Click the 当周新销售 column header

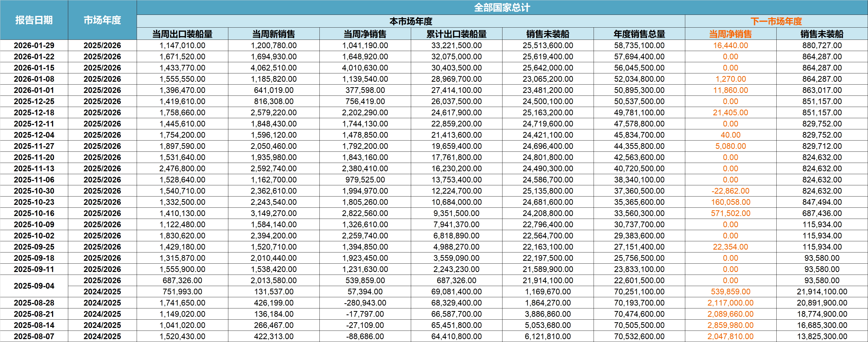[274, 34]
